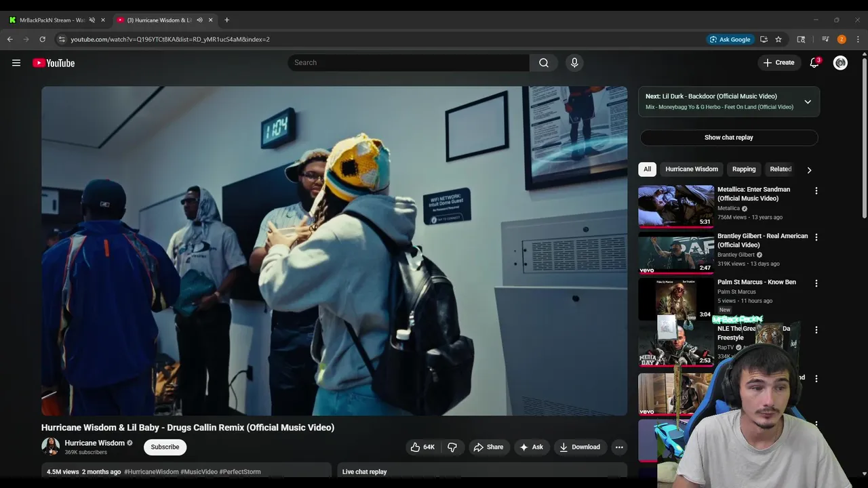868x488 pixels.
Task: Open the media controls icon in toolbar
Action: [825, 39]
